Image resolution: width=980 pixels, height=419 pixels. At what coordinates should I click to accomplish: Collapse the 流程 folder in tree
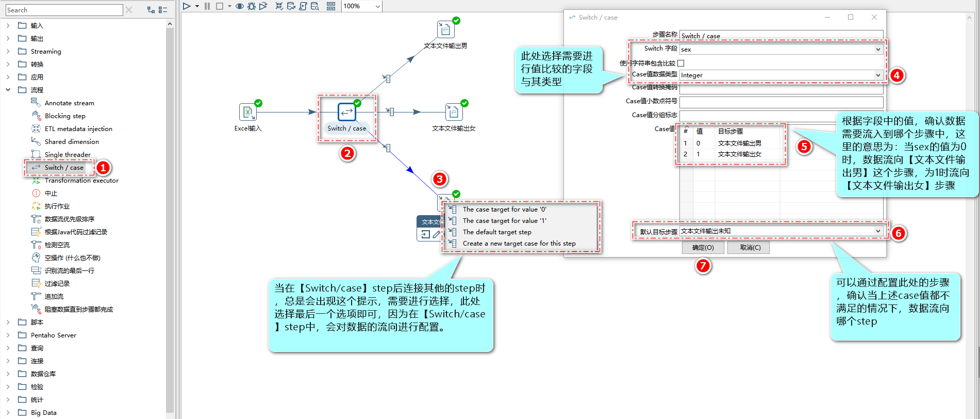[x=8, y=90]
